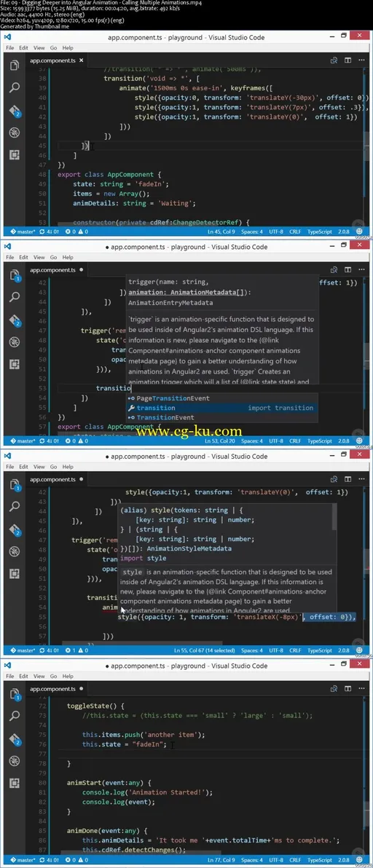373x868 pixels.
Task: Open File menu in the Ln 45 window
Action: tap(10, 48)
